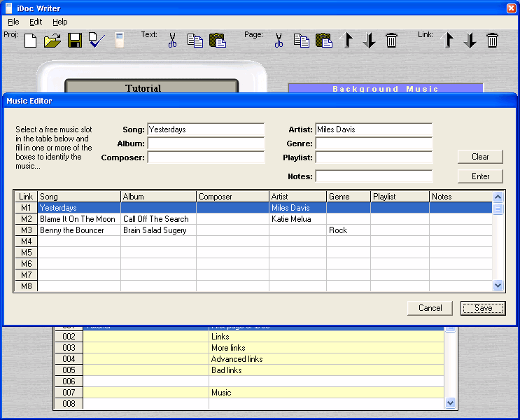
Task: Paste the page using the Page clipboard icon
Action: (323, 41)
